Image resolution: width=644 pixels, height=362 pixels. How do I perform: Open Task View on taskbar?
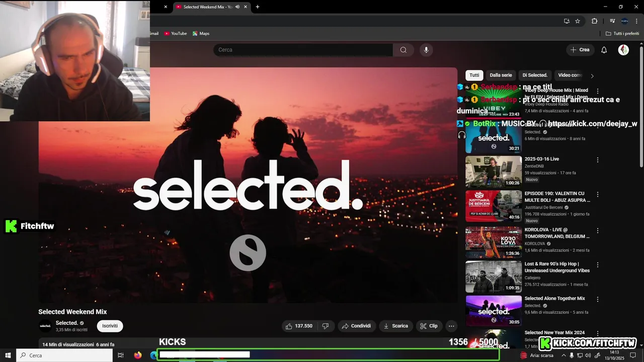[x=121, y=355]
